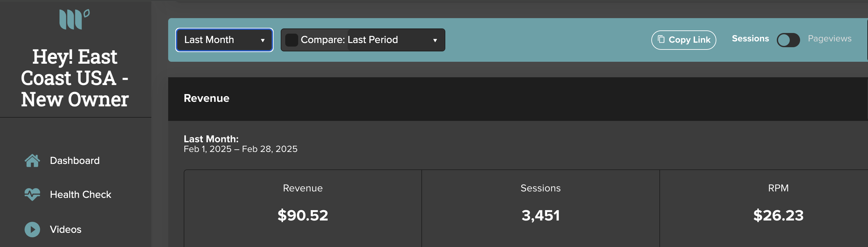868x247 pixels.
Task: Toggle Sessions to Pageviews switch
Action: click(x=788, y=40)
